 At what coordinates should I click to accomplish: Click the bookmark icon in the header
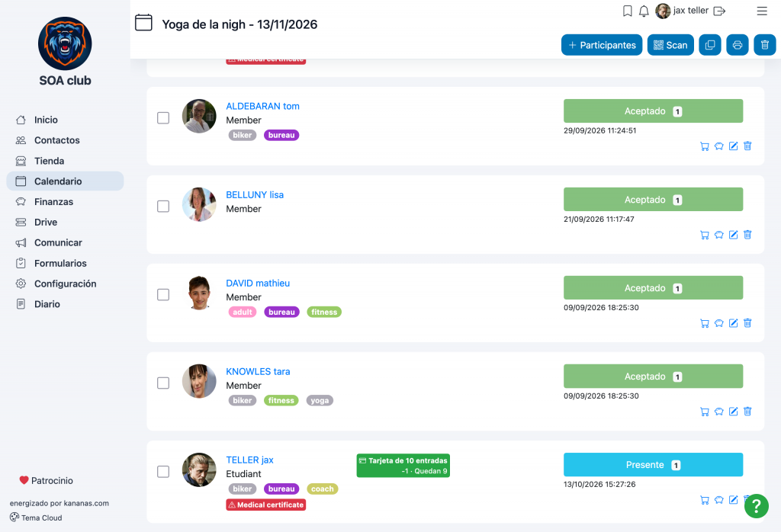coord(628,11)
